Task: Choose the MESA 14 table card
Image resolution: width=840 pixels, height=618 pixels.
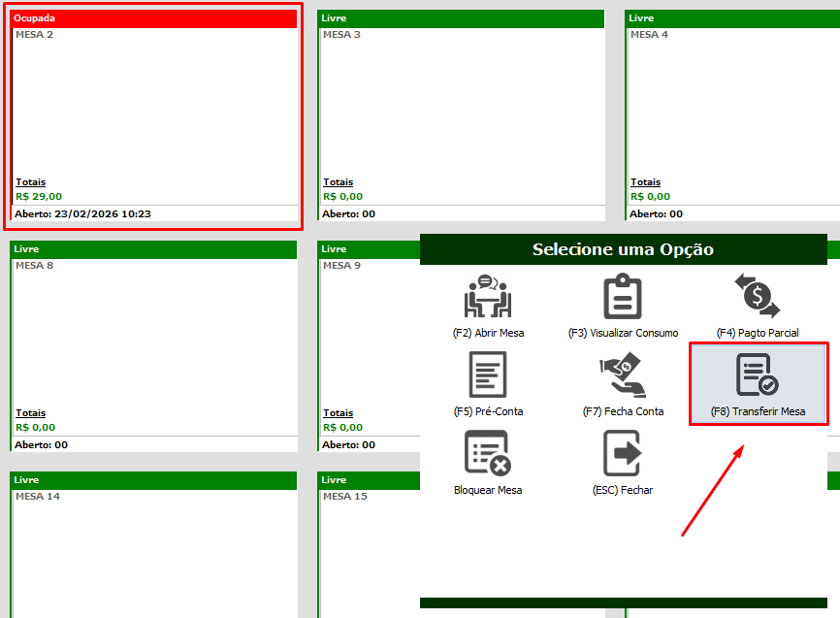Action: point(154,553)
